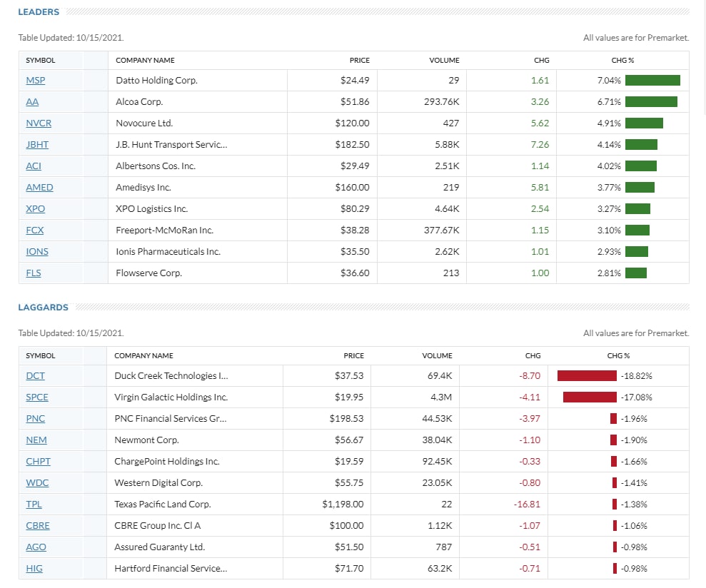Click the red bar for DCT -18.82%
The image size is (706, 588).
point(587,375)
